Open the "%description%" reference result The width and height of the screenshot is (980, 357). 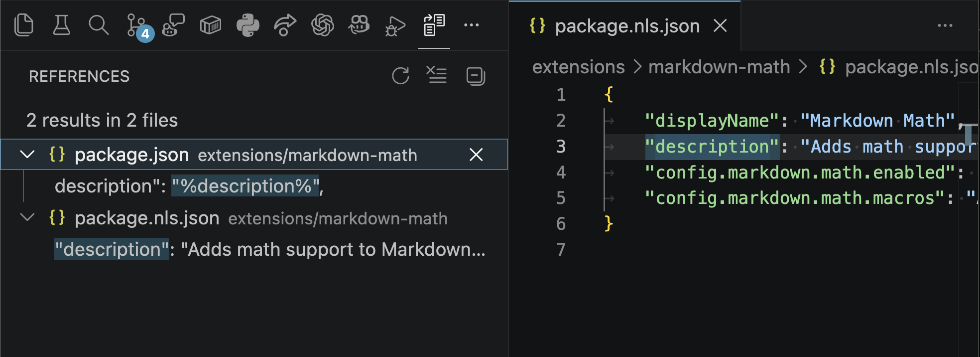pos(254,186)
